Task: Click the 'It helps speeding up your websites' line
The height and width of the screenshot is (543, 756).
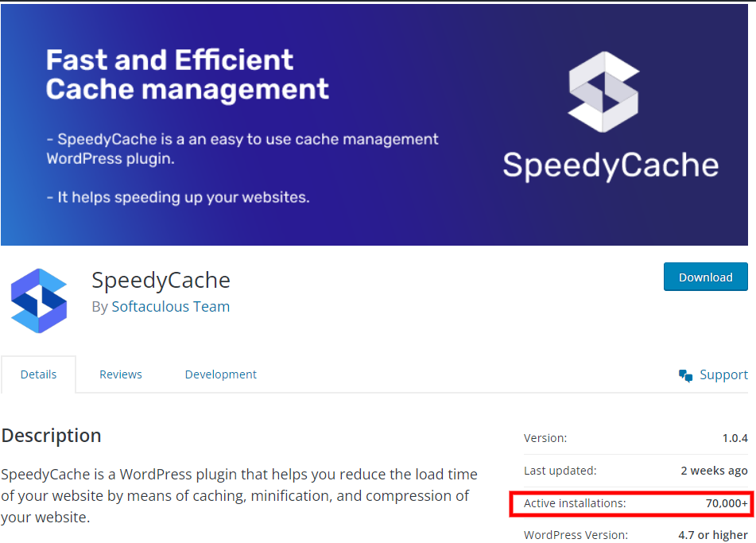Action: tap(178, 197)
